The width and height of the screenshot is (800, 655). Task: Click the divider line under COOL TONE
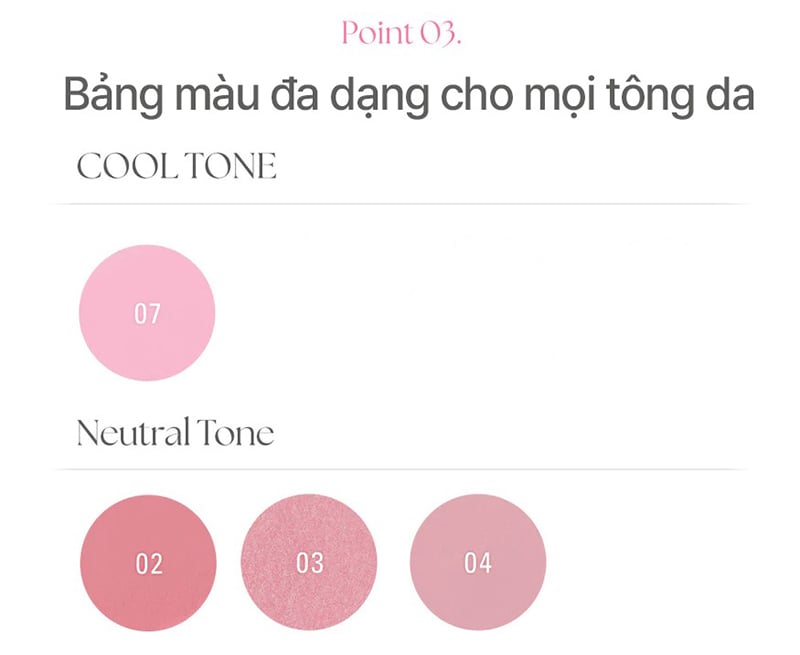pos(400,204)
